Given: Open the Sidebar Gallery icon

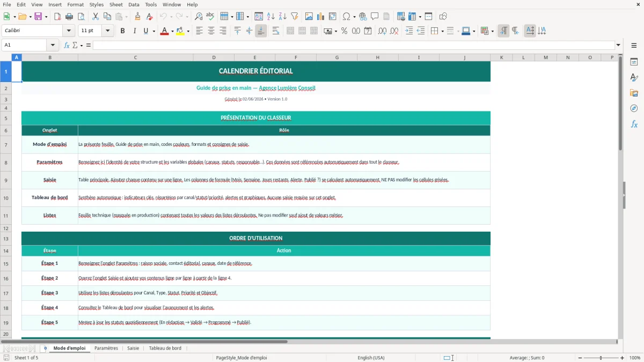Looking at the screenshot, I should pyautogui.click(x=634, y=93).
